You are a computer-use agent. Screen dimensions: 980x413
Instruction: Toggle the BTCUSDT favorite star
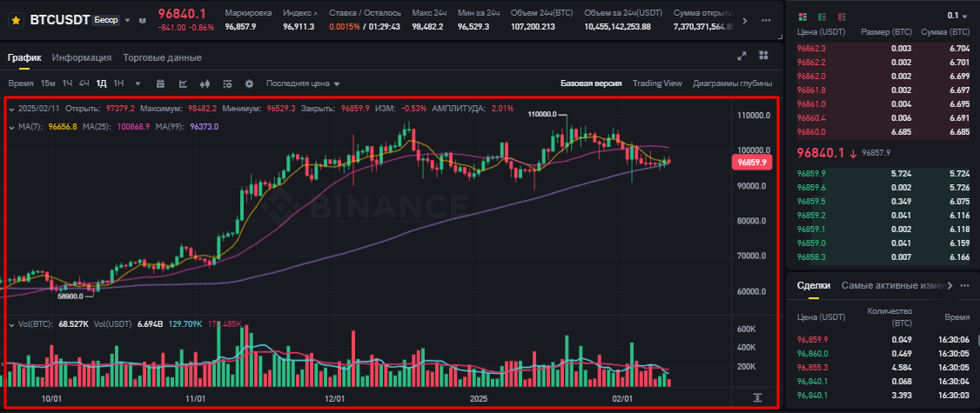pos(17,21)
